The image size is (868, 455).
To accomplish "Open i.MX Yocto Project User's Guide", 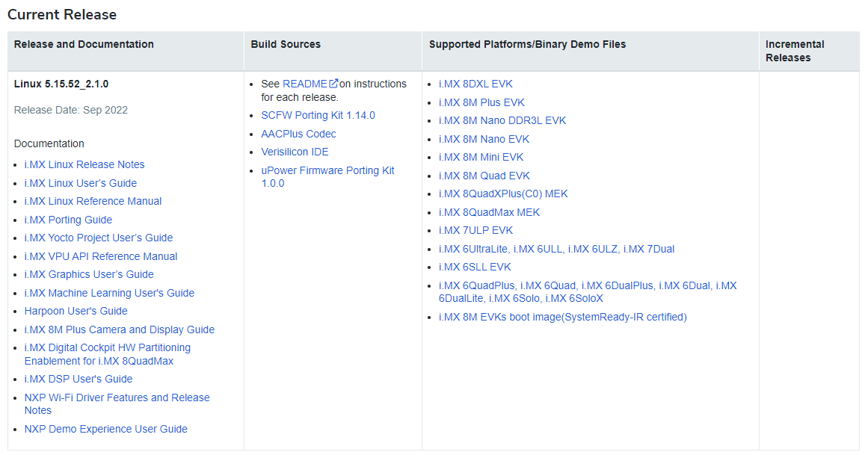I will click(99, 238).
